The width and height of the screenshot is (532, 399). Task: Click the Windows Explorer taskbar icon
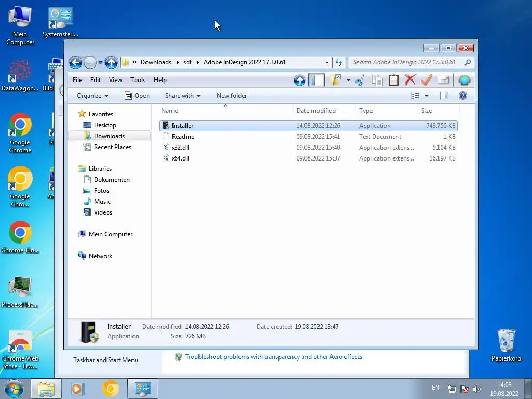pos(46,389)
